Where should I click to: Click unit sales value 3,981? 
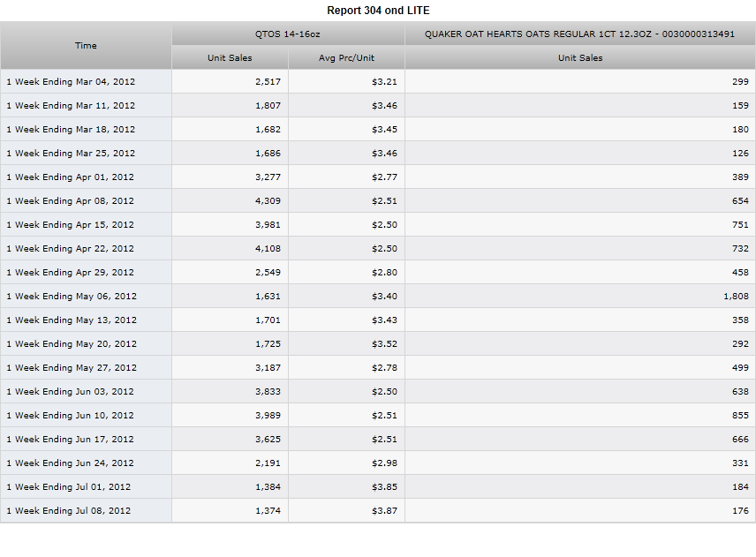point(268,225)
